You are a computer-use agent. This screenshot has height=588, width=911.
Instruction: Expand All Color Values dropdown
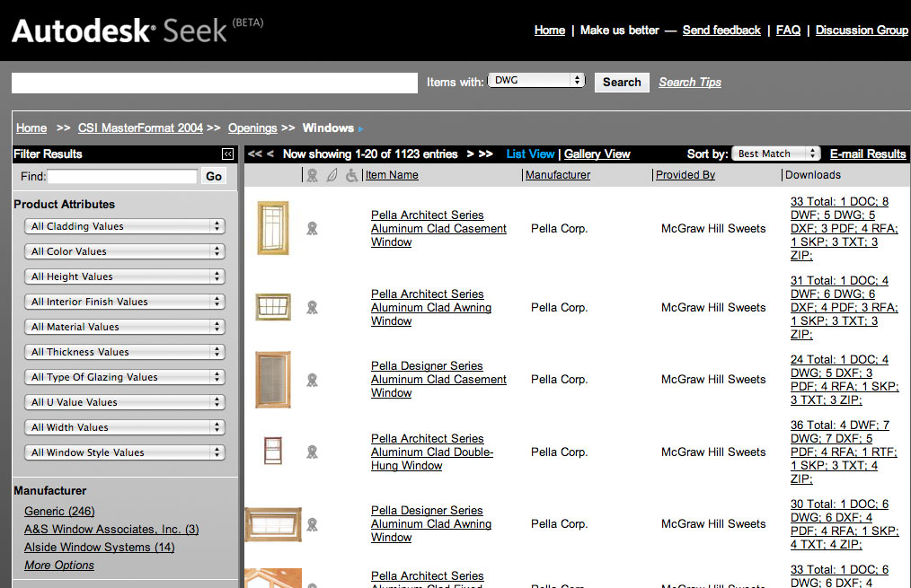(x=124, y=251)
